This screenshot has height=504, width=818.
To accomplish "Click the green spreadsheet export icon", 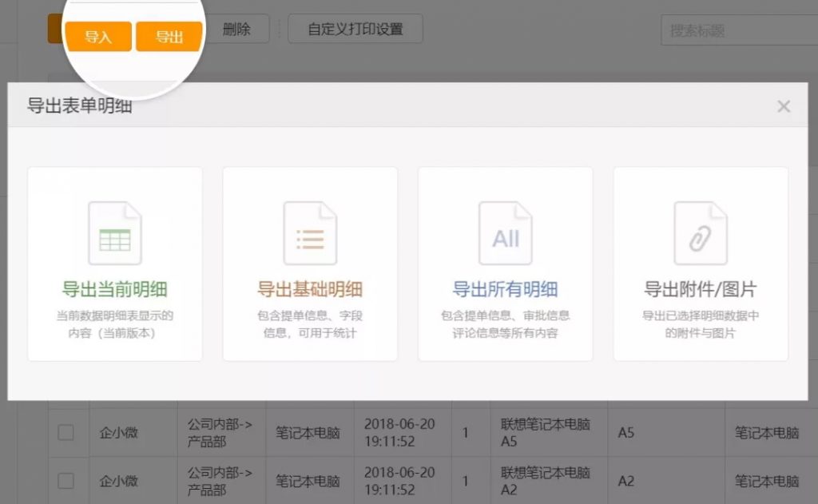I will (114, 233).
